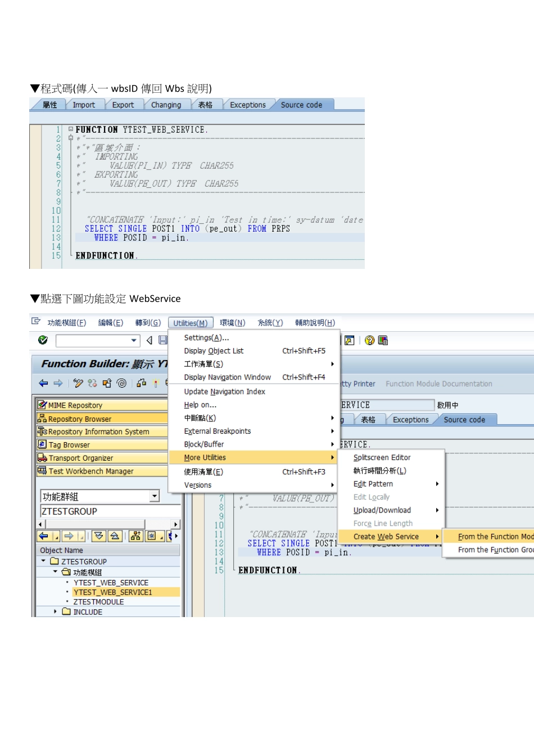Click the Customize Local Layout icon
Image resolution: width=534 pixels, height=756 pixels.
(383, 340)
